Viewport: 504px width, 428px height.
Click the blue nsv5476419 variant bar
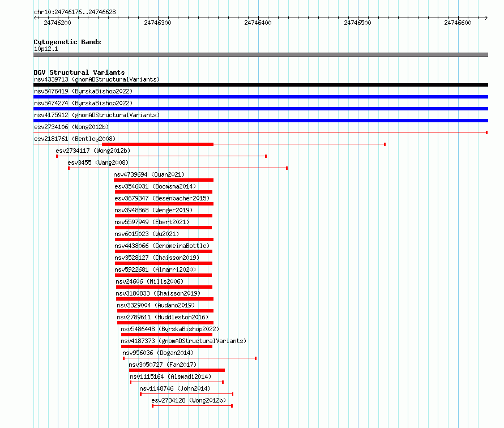click(x=260, y=97)
